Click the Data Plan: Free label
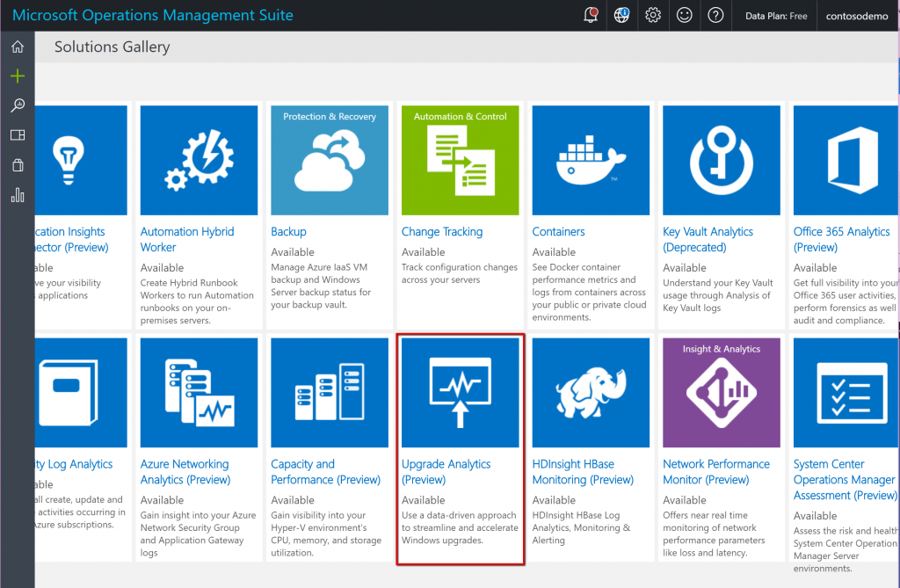900x588 pixels. [x=776, y=16]
